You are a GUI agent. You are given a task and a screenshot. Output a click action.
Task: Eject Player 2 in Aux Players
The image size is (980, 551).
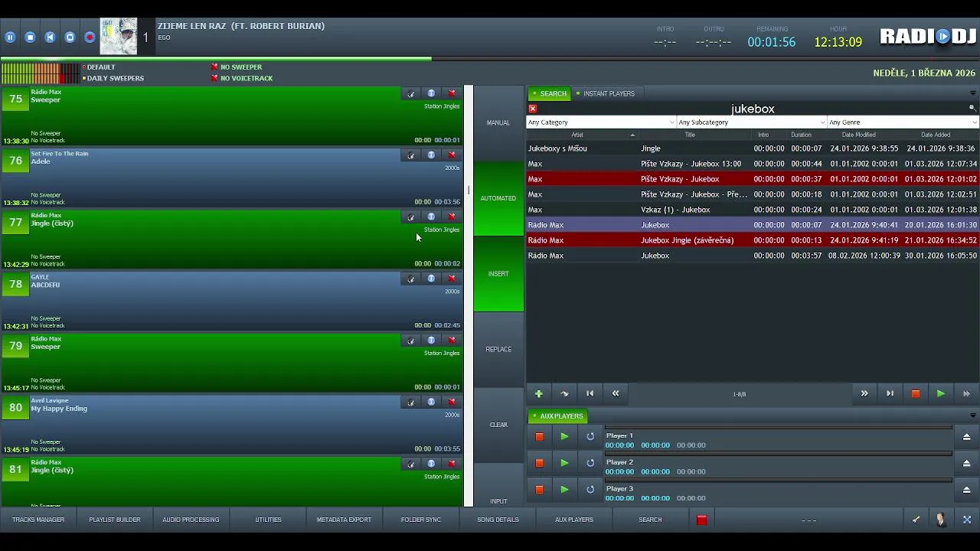966,463
